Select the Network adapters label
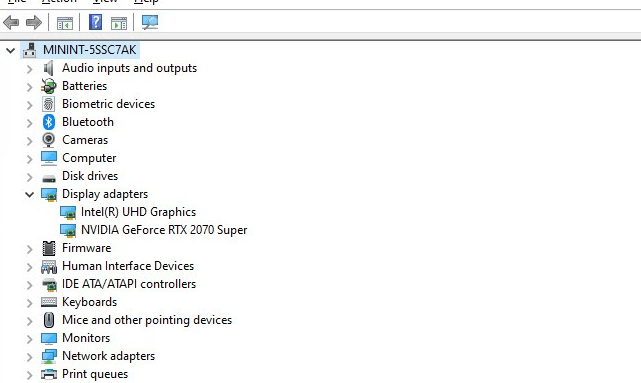Screen dimensions: 641x383 pyautogui.click(x=108, y=356)
